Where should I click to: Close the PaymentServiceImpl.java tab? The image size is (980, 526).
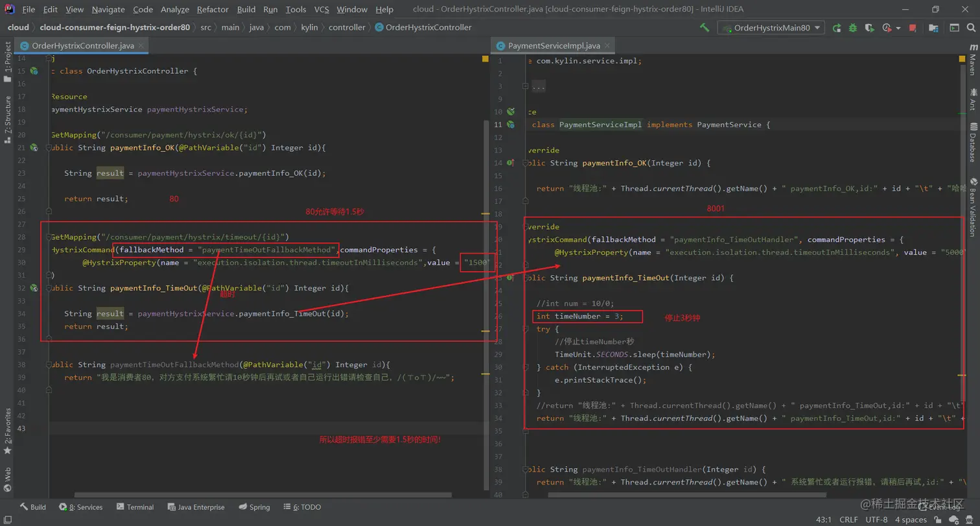(x=608, y=46)
